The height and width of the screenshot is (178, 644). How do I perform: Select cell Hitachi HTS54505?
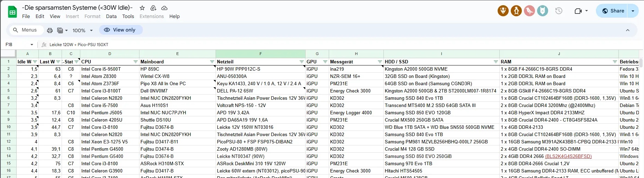click(x=442, y=171)
